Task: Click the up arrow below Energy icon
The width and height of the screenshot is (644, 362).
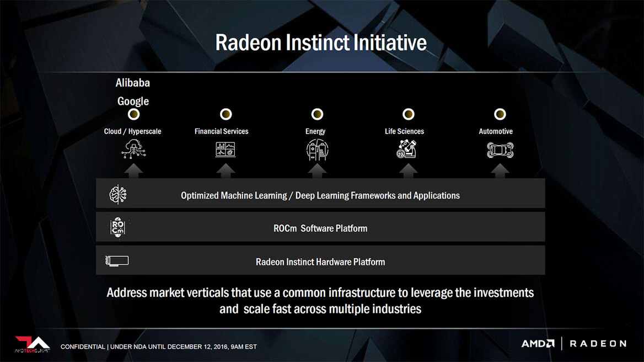Action: [317, 171]
